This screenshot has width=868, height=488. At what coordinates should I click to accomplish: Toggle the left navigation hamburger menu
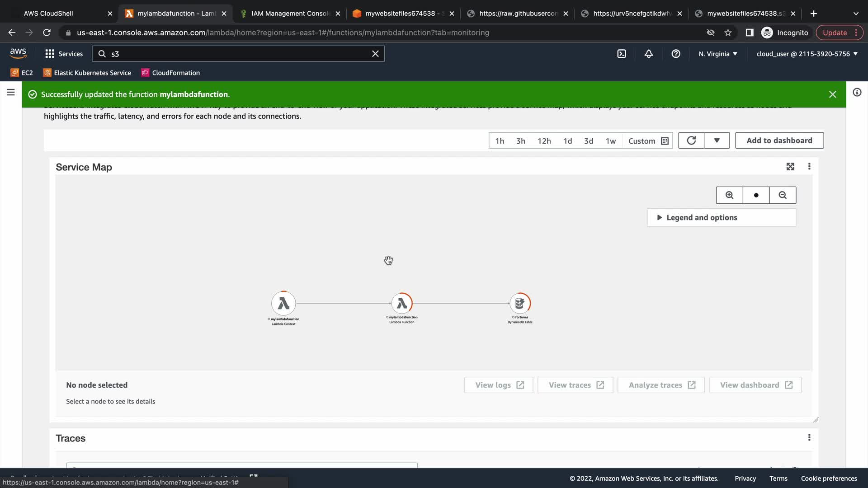pyautogui.click(x=11, y=93)
